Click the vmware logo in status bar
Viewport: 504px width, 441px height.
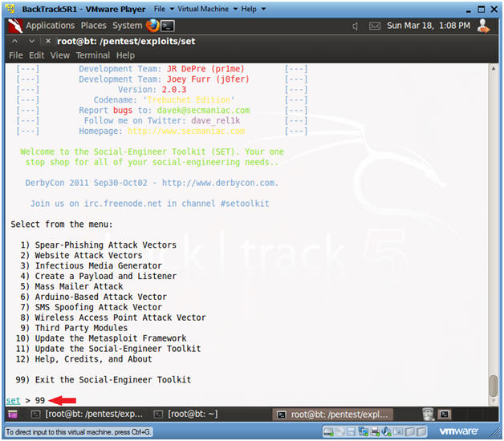pyautogui.click(x=458, y=431)
